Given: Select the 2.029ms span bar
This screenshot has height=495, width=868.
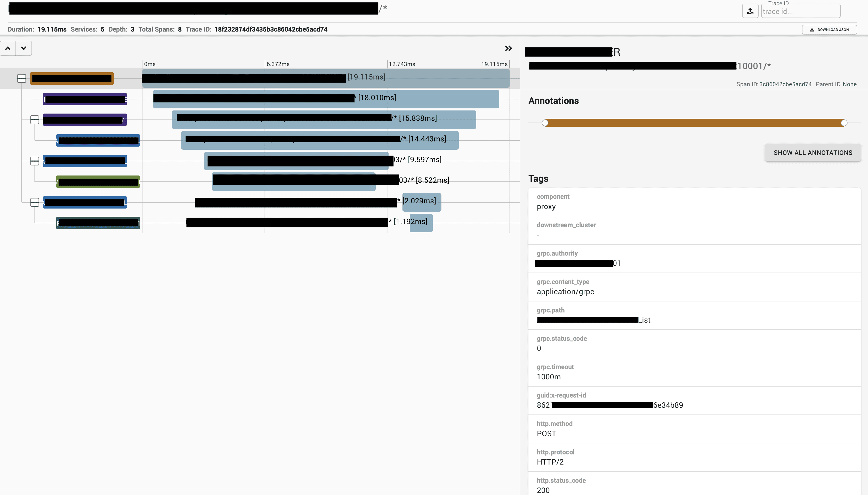Looking at the screenshot, I should (x=422, y=202).
